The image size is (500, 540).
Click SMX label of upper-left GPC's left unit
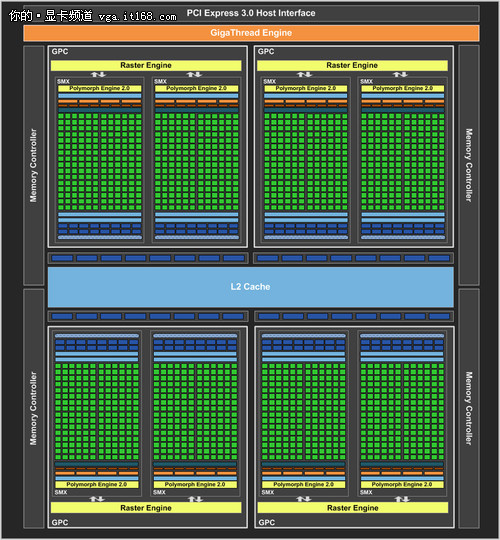(x=63, y=82)
